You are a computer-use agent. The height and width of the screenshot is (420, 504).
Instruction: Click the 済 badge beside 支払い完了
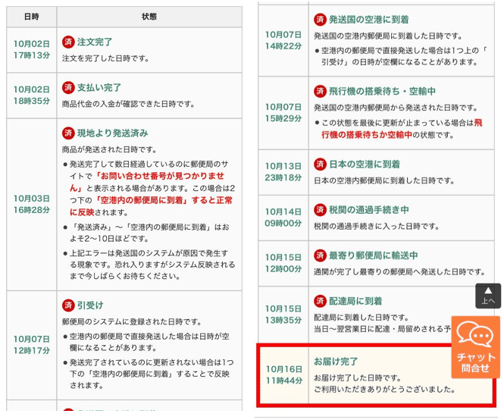coord(68,87)
